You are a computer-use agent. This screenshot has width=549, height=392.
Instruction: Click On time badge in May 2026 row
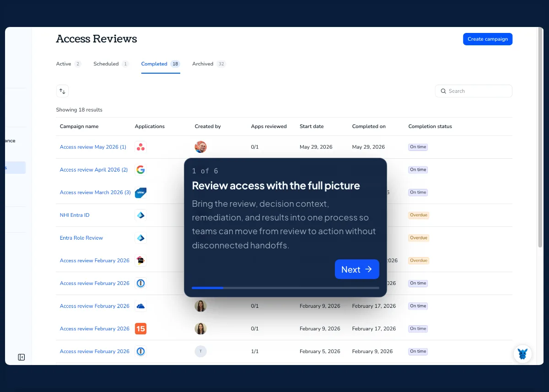(x=418, y=147)
